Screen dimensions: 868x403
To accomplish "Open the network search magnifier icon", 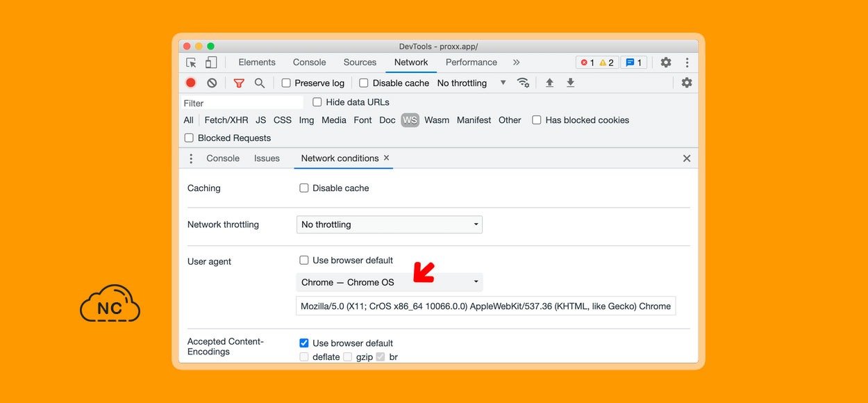I will tap(260, 83).
